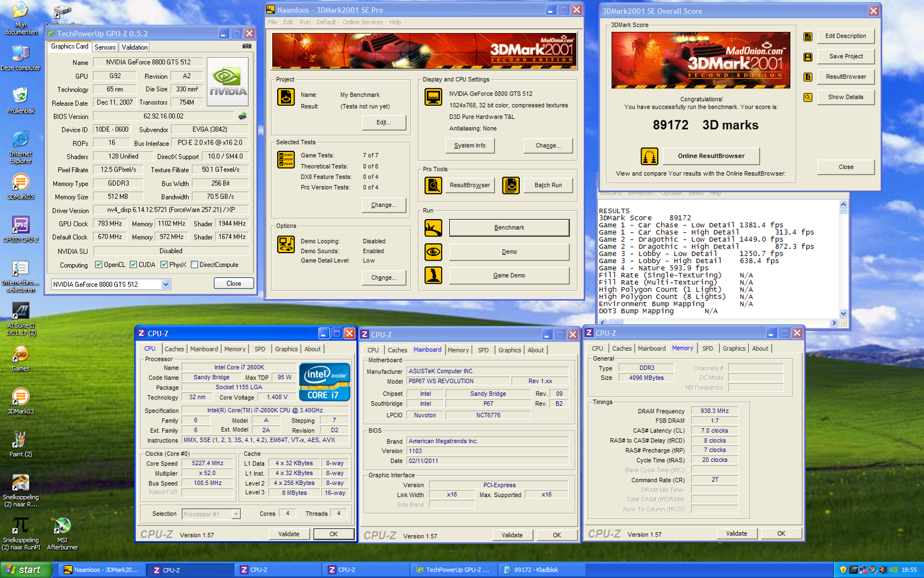Click the Demo eye icon
The width and height of the screenshot is (924, 578).
[433, 251]
